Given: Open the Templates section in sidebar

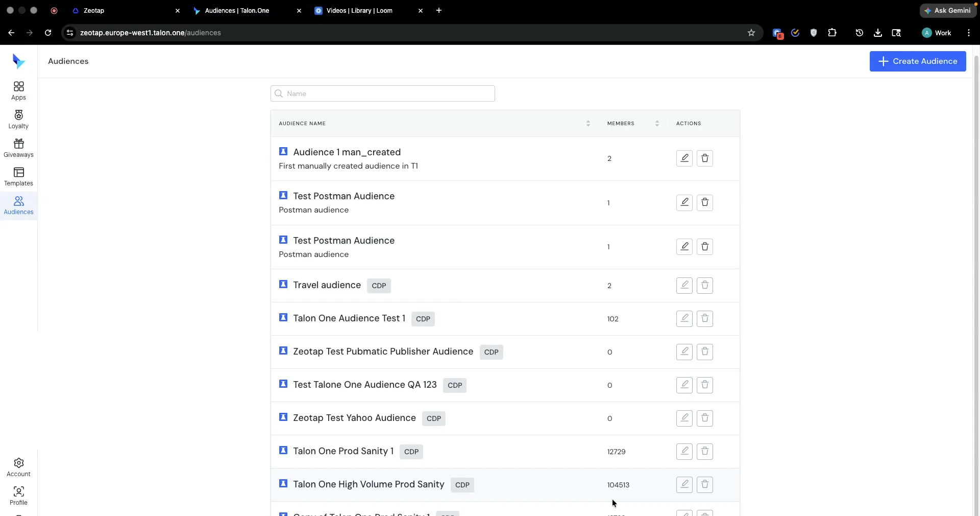Looking at the screenshot, I should [x=18, y=177].
